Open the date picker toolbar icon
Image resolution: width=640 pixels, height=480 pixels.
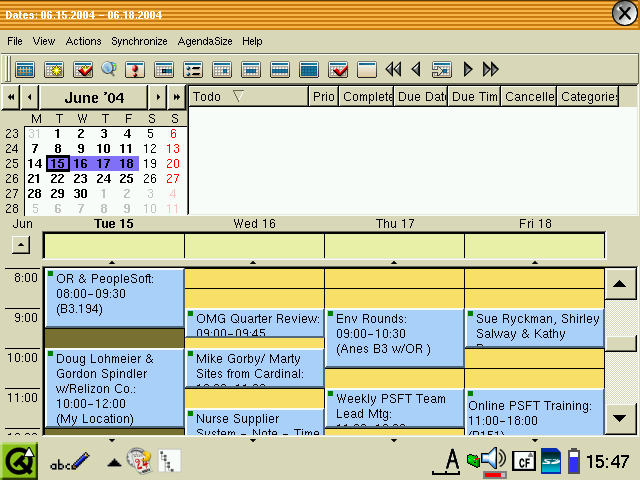coord(25,69)
